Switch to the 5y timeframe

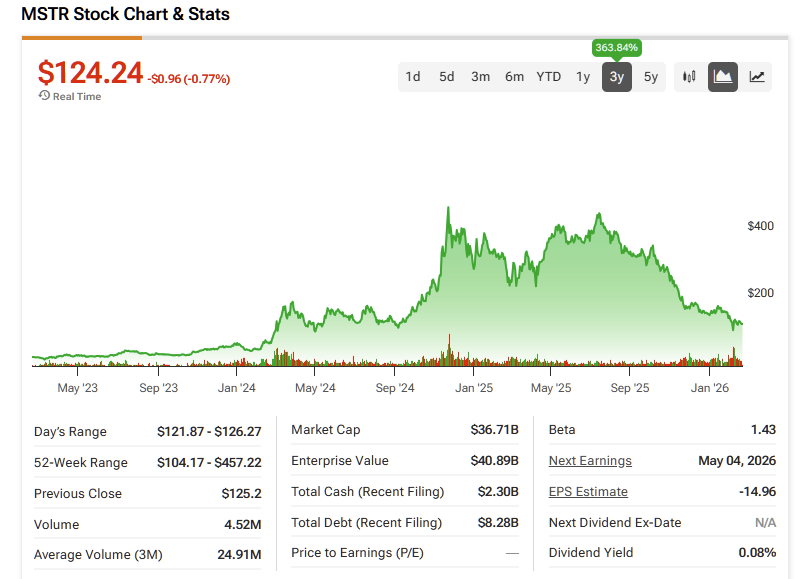[x=650, y=76]
